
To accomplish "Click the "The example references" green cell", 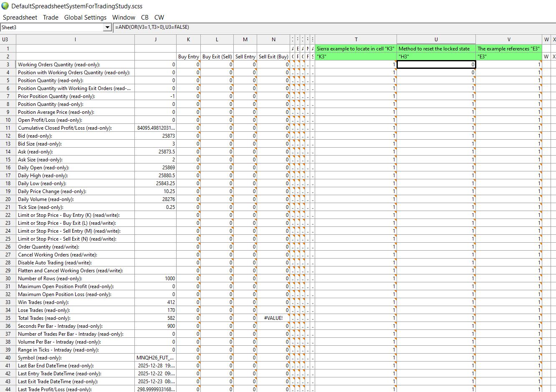I will pos(509,49).
